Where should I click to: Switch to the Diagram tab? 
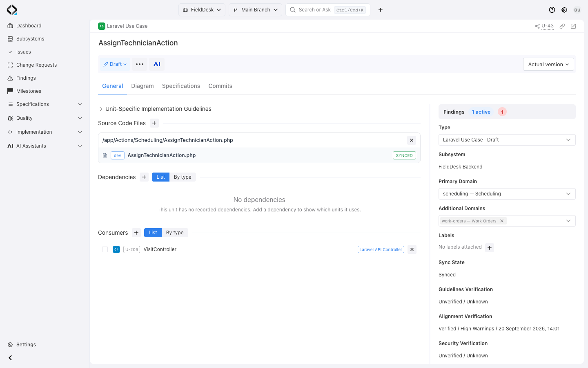[x=143, y=86]
